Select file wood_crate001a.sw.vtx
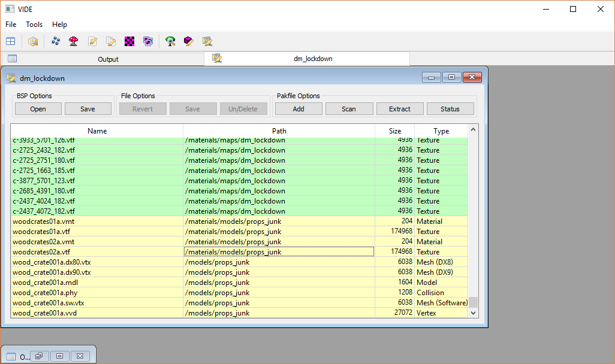The width and height of the screenshot is (615, 364). pos(239,303)
